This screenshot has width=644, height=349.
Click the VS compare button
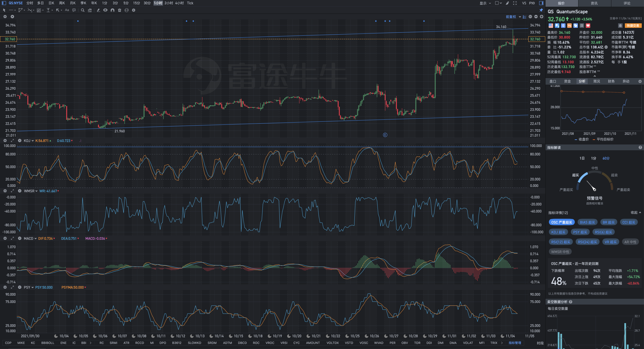pos(524,3)
